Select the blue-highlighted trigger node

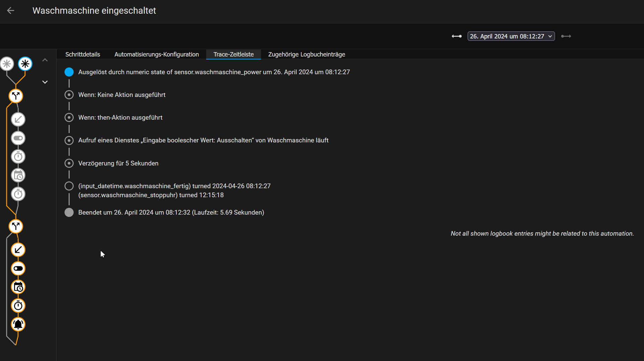pos(25,64)
